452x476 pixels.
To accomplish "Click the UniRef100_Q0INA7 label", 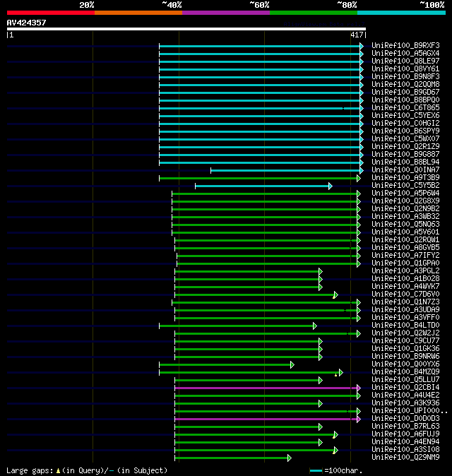I will coord(405,169).
